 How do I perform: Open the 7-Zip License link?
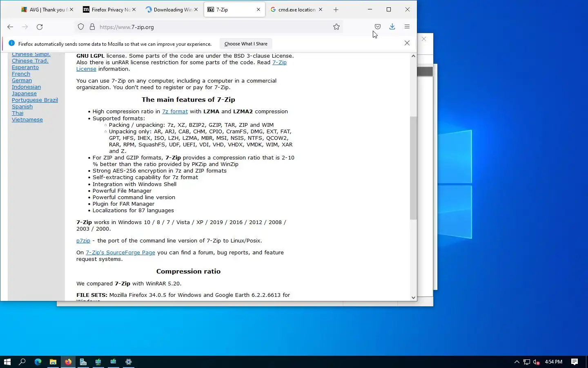(x=279, y=63)
